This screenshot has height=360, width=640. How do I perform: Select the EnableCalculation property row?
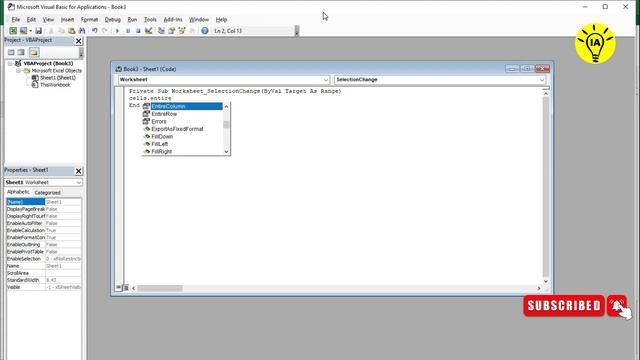44,230
